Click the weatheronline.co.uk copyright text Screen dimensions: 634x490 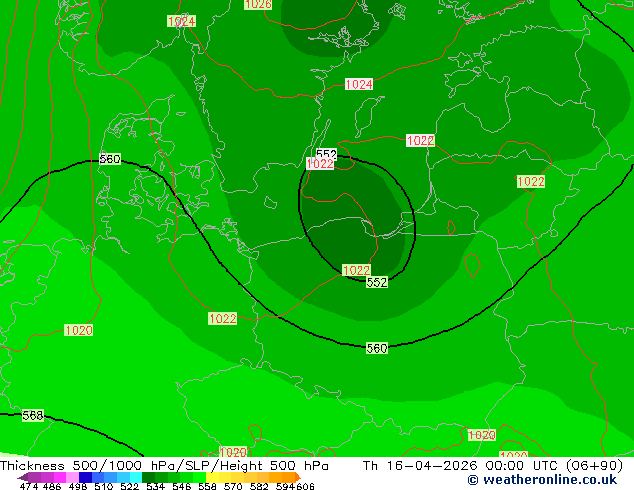click(542, 480)
